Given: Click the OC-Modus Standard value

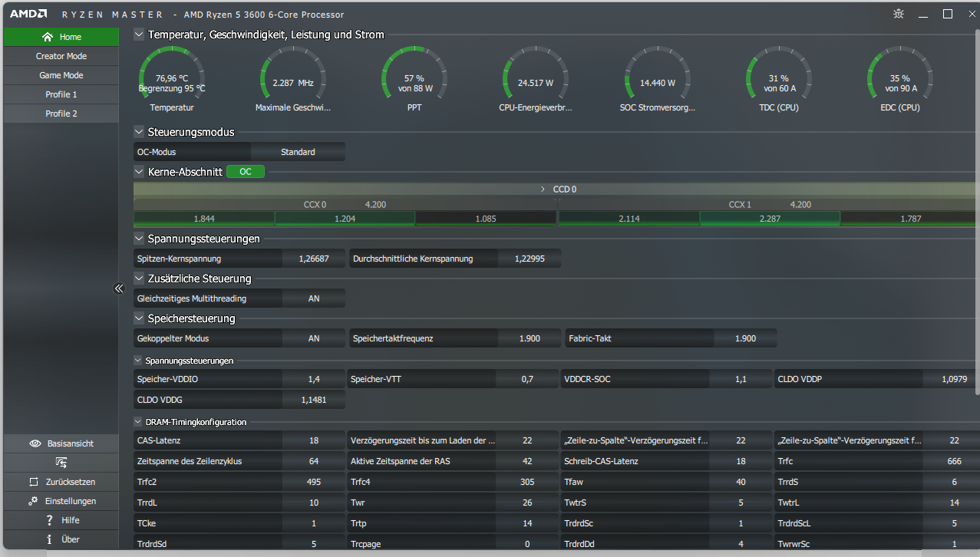Looking at the screenshot, I should pos(298,152).
